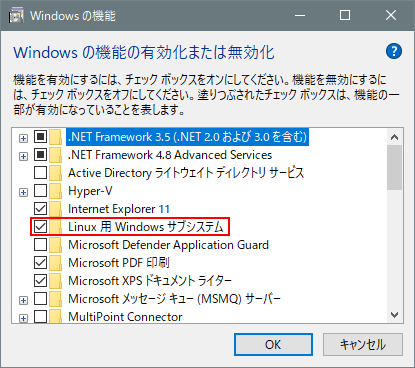Click folder icon beside Microsoft Defender Application Guard

click(x=55, y=245)
